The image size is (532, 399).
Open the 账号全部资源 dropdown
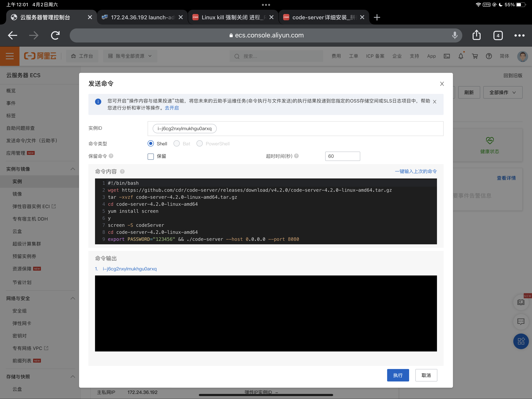click(x=130, y=56)
